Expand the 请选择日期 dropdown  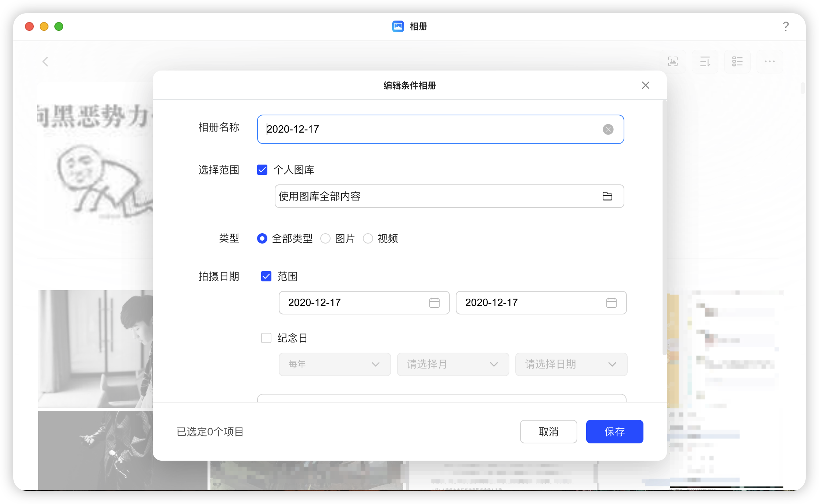(x=571, y=364)
